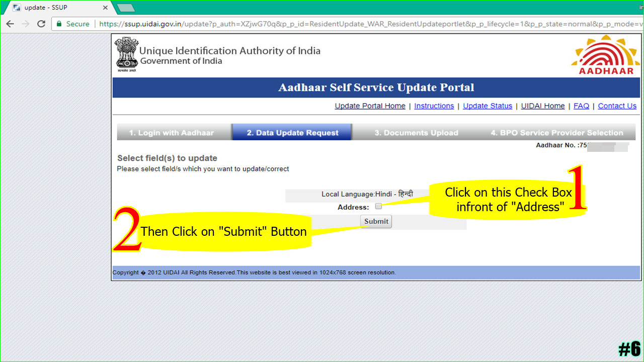The width and height of the screenshot is (644, 362).
Task: Click the Unique Identification Authority of India text
Action: (x=230, y=51)
